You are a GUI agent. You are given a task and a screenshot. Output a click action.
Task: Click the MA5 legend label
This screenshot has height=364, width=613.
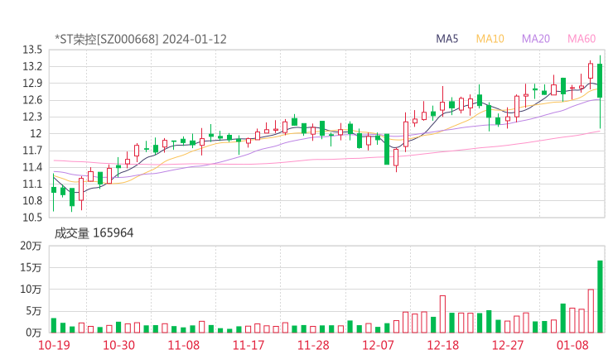pyautogui.click(x=446, y=39)
